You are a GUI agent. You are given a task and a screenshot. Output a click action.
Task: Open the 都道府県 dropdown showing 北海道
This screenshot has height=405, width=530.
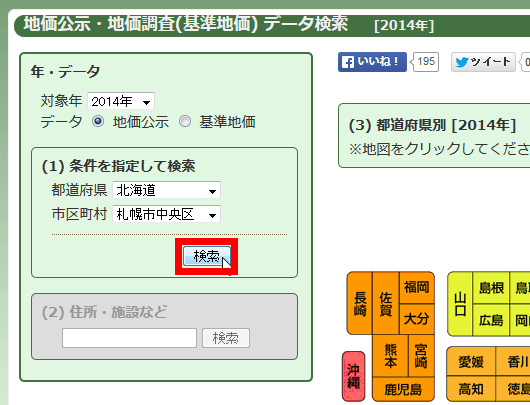(166, 190)
